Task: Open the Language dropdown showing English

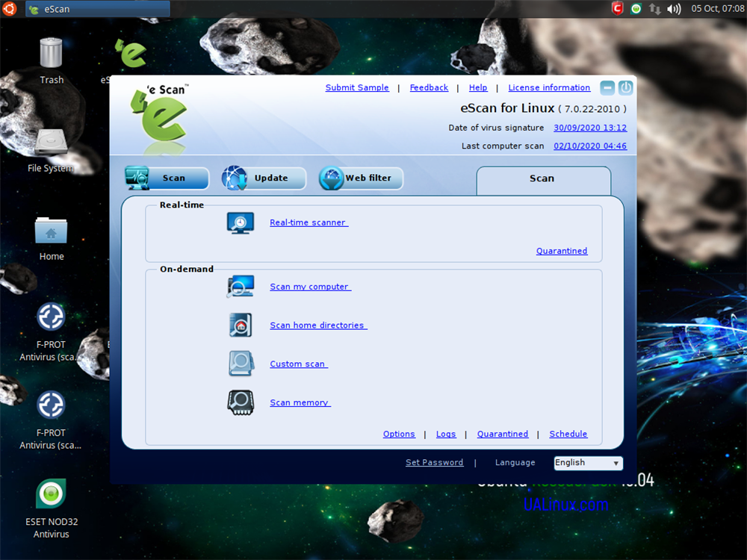Action: (x=589, y=463)
